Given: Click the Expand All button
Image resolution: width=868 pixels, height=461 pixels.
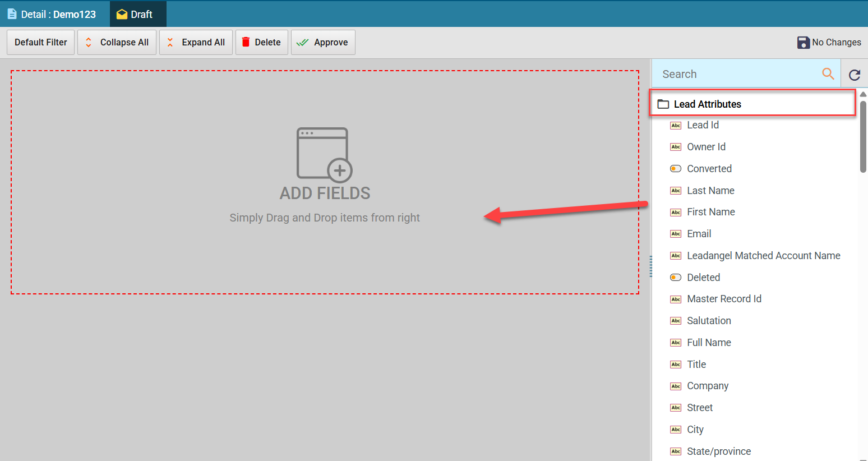Looking at the screenshot, I should pyautogui.click(x=196, y=42).
